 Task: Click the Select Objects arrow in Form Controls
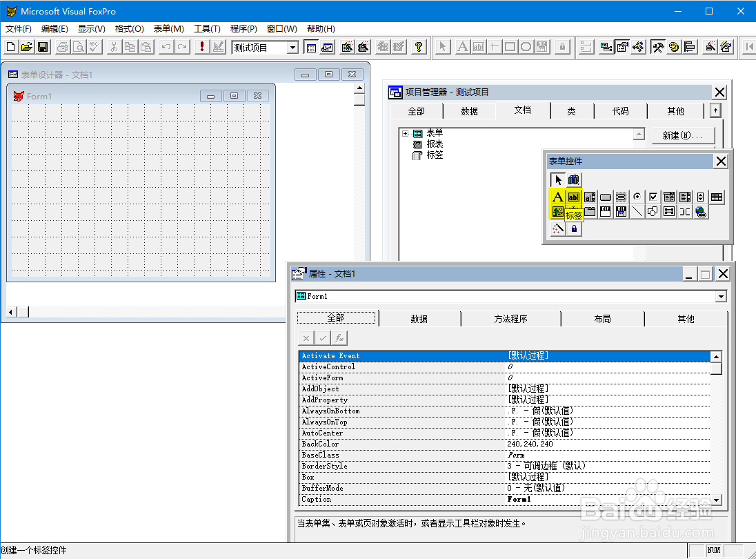coord(558,180)
